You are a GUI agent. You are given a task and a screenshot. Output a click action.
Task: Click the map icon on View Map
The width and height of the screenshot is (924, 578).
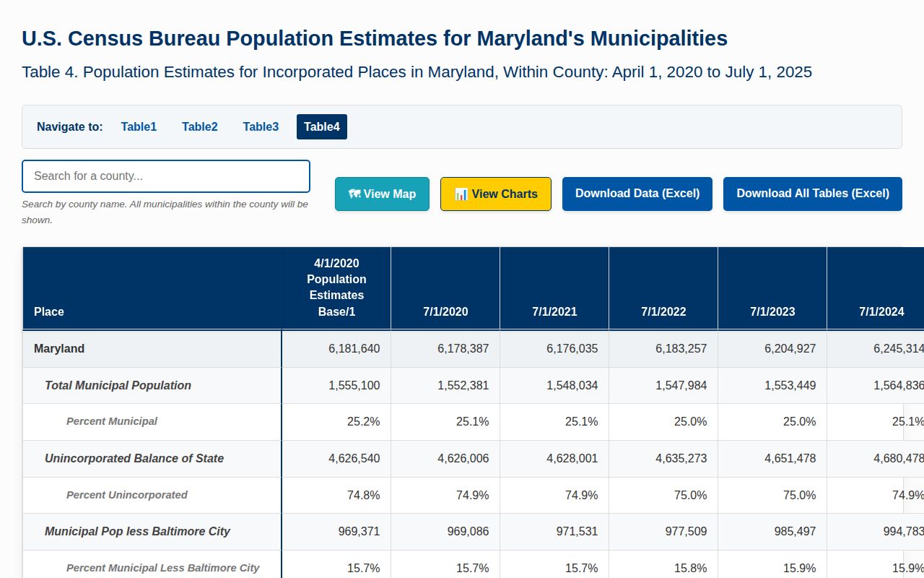click(x=354, y=194)
